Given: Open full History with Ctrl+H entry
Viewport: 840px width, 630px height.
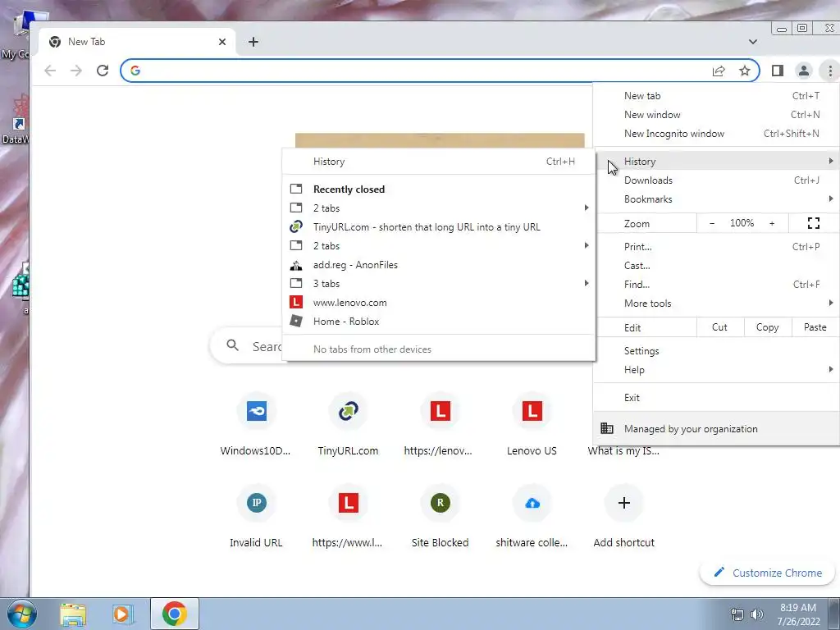Looking at the screenshot, I should [x=439, y=162].
